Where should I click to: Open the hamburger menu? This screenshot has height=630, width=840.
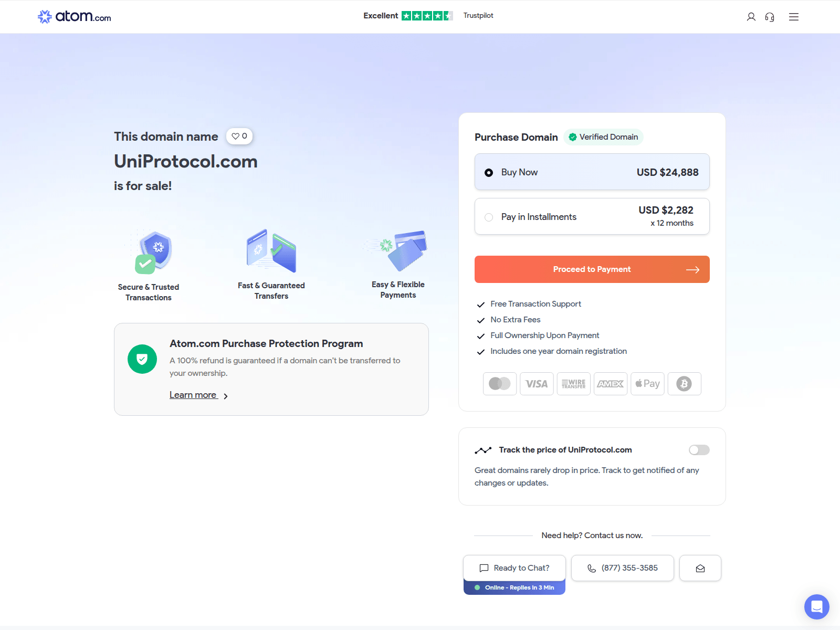click(x=793, y=17)
